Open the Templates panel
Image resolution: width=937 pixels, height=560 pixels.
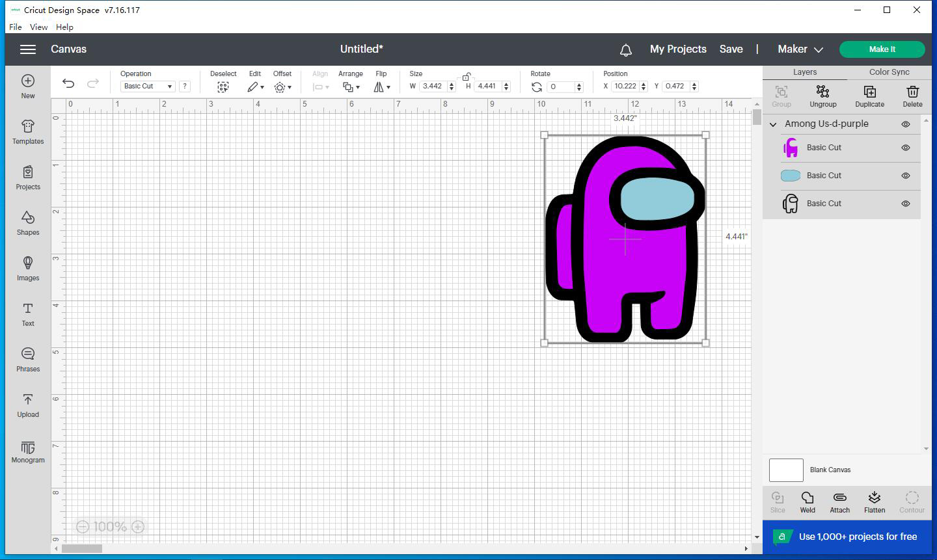[28, 132]
